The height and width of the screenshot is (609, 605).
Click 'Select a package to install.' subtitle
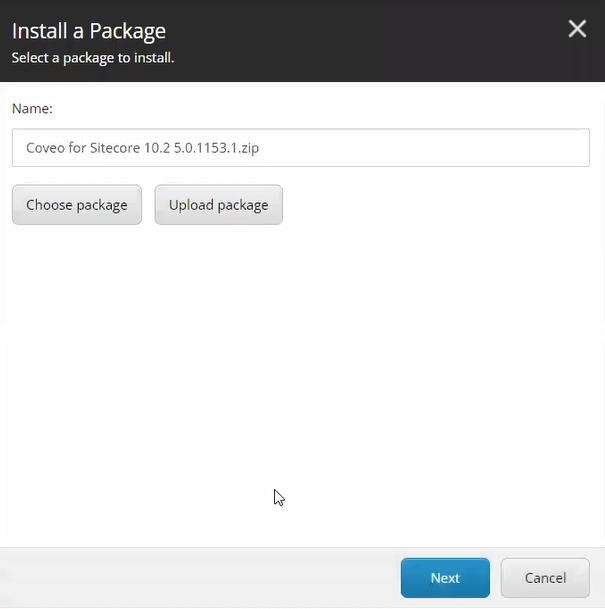point(93,58)
